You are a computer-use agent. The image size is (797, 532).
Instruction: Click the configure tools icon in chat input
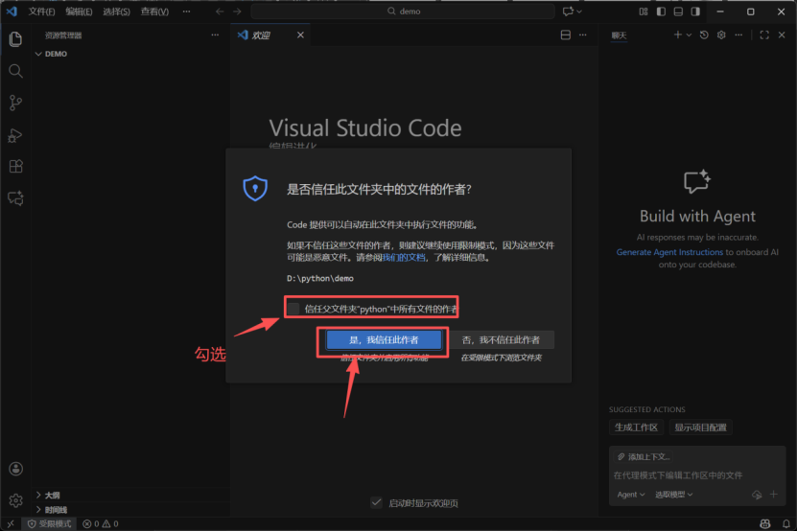[x=757, y=495]
